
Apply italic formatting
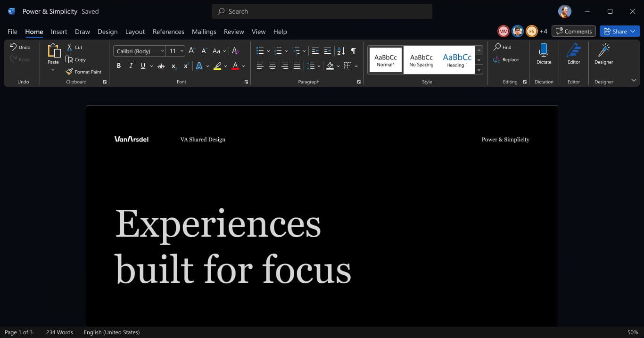131,66
